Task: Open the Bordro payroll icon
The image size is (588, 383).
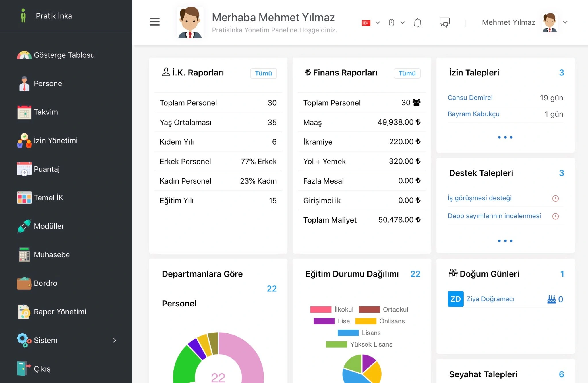Action: click(24, 283)
